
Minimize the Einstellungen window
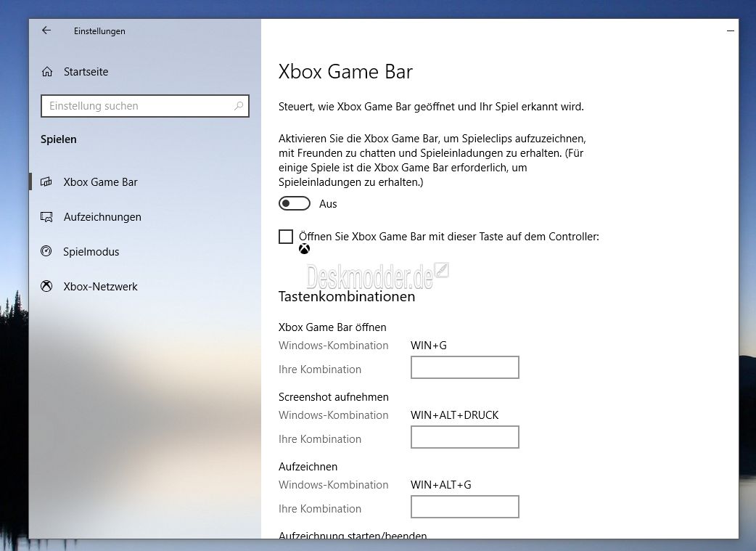pos(731,31)
